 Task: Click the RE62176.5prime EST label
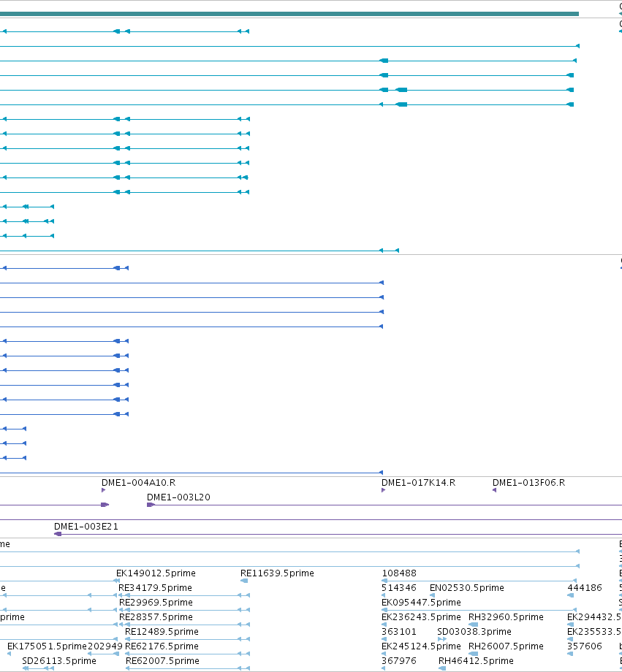(162, 646)
